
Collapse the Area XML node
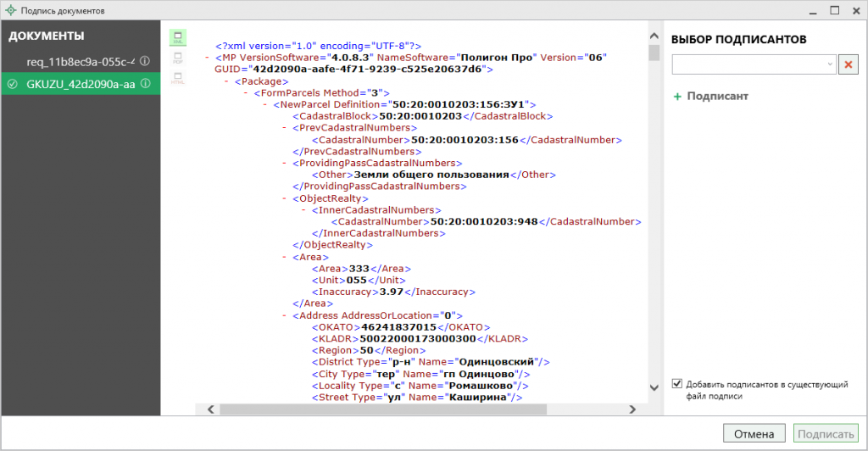[x=285, y=258]
